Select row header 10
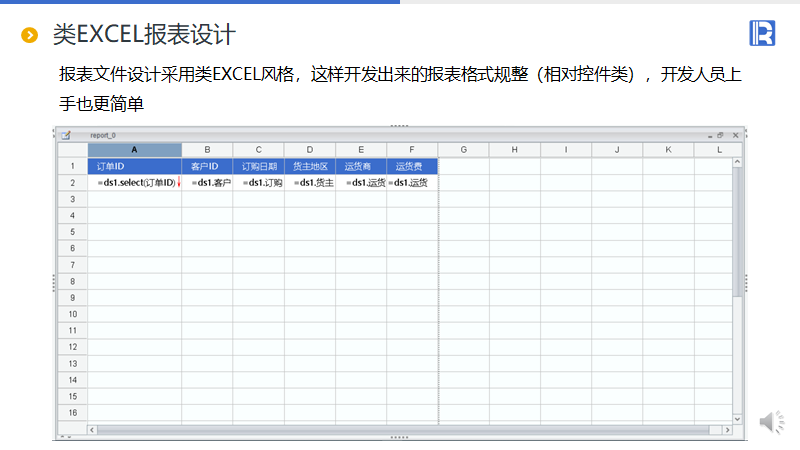Screen dimensions: 800x450 (x=72, y=314)
